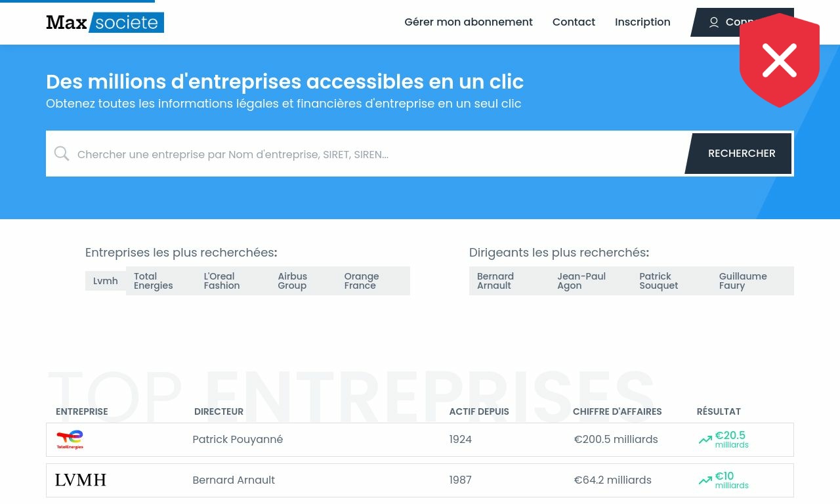This screenshot has height=504, width=840.
Task: Click the green trend arrow beside €20.5
Action: (705, 440)
